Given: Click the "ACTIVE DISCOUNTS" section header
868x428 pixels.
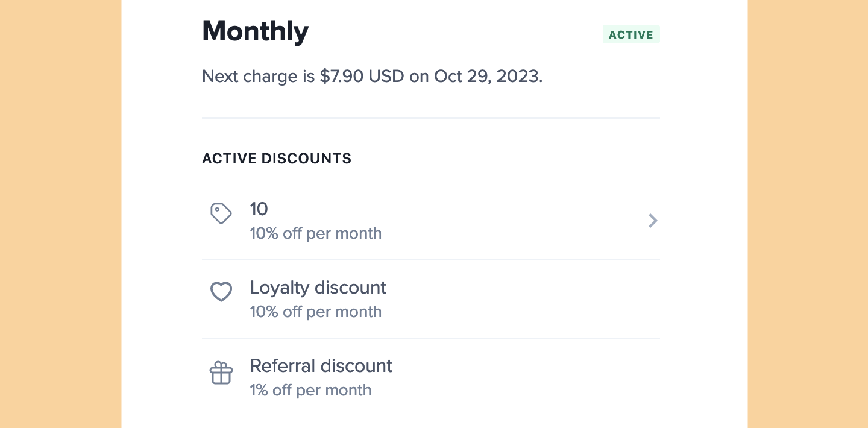Looking at the screenshot, I should pos(277,159).
